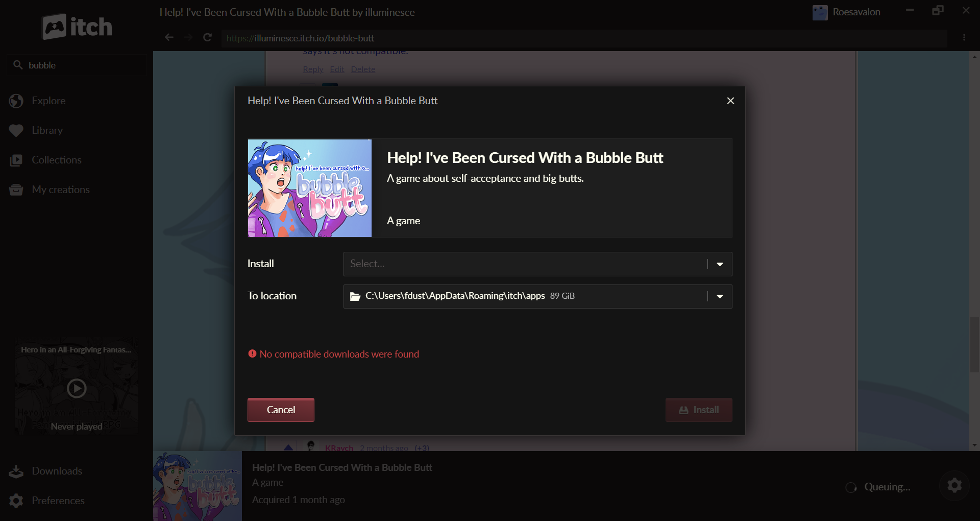The width and height of the screenshot is (980, 521).
Task: Go forward with the forward arrow
Action: click(x=188, y=37)
